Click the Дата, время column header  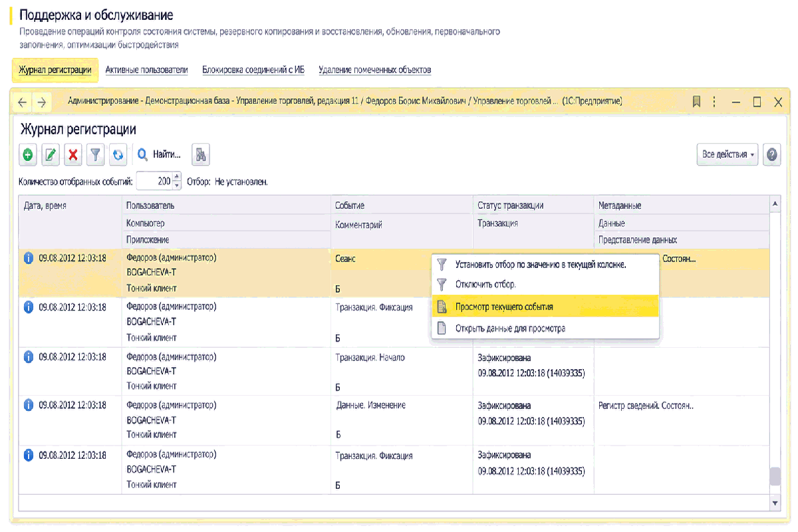coord(70,222)
